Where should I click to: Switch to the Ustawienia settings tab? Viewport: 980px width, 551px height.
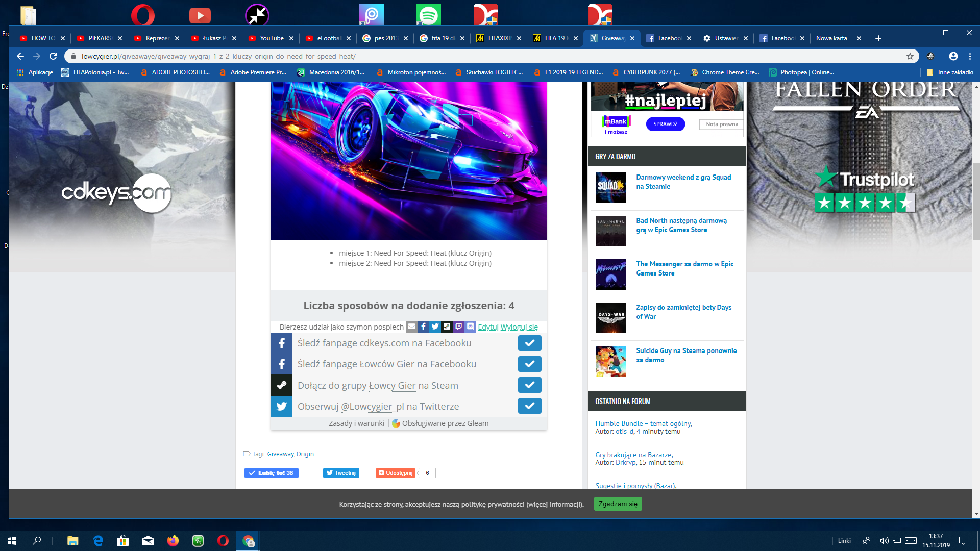(x=725, y=38)
